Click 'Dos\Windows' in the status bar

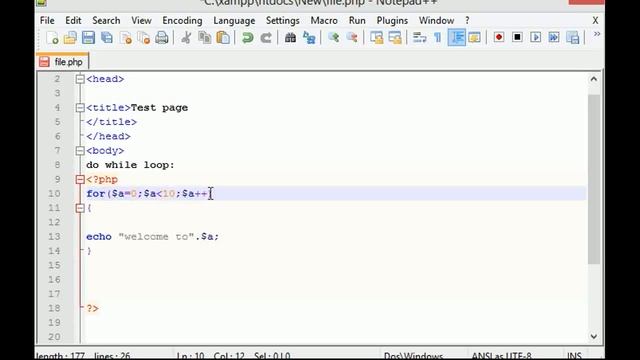[x=413, y=356]
